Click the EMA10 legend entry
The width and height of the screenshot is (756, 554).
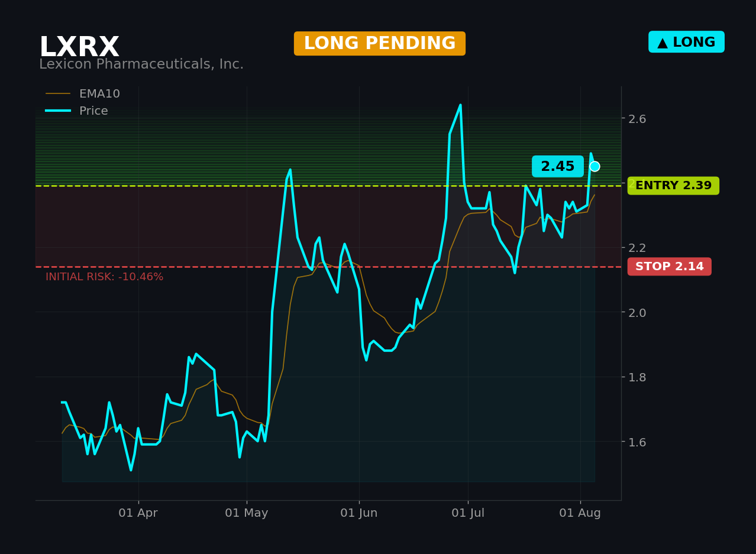[83, 94]
